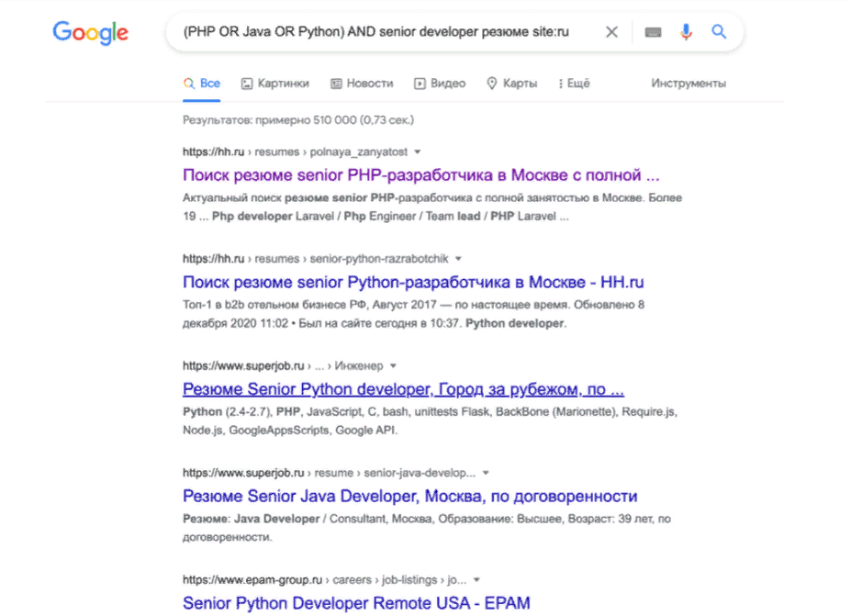Open Инструменты search tools
Viewport: 851px width, 616px height.
tap(689, 84)
